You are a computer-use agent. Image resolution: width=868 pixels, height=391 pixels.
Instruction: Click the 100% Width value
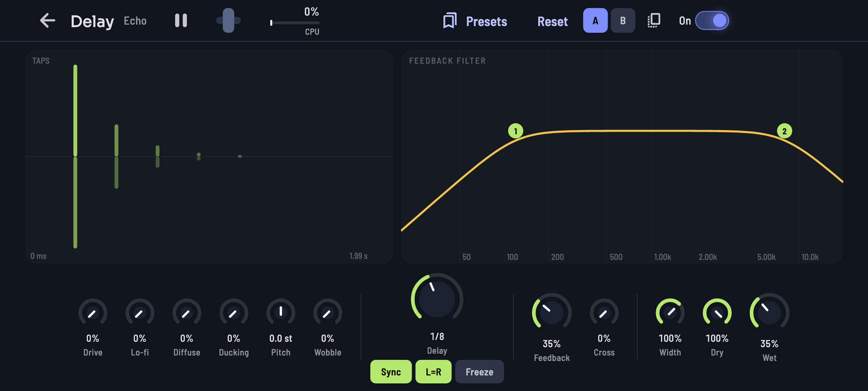[x=670, y=338]
